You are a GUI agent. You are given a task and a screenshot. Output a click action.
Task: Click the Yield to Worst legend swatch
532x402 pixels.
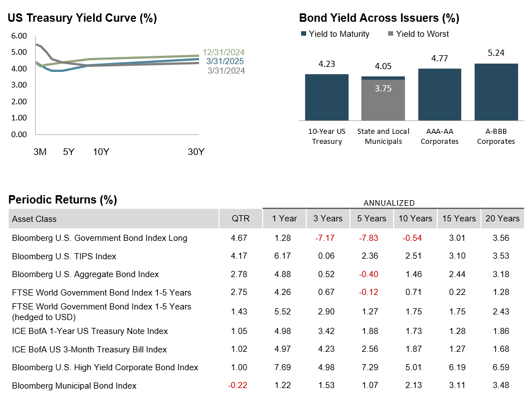(390, 34)
